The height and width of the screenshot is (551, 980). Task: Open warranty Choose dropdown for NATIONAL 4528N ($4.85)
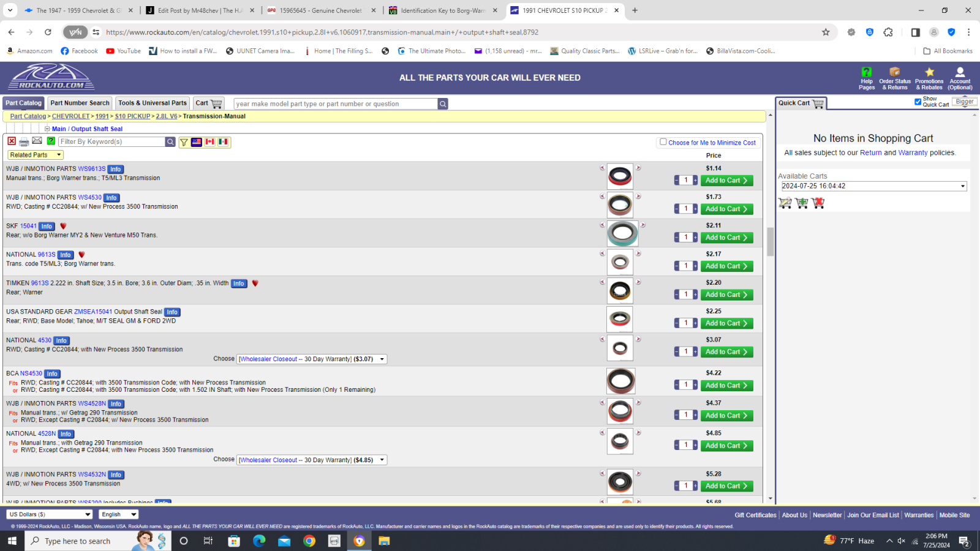coord(312,460)
